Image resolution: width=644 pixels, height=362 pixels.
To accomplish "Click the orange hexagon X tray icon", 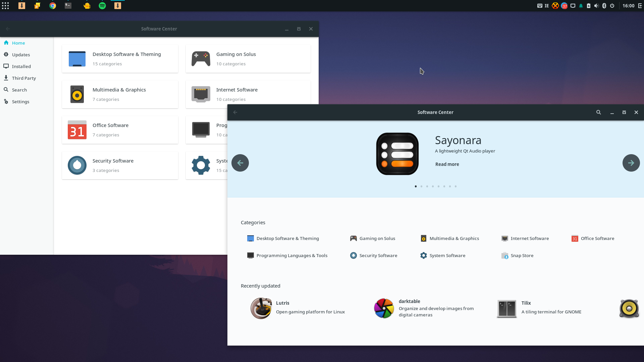I will [555, 6].
